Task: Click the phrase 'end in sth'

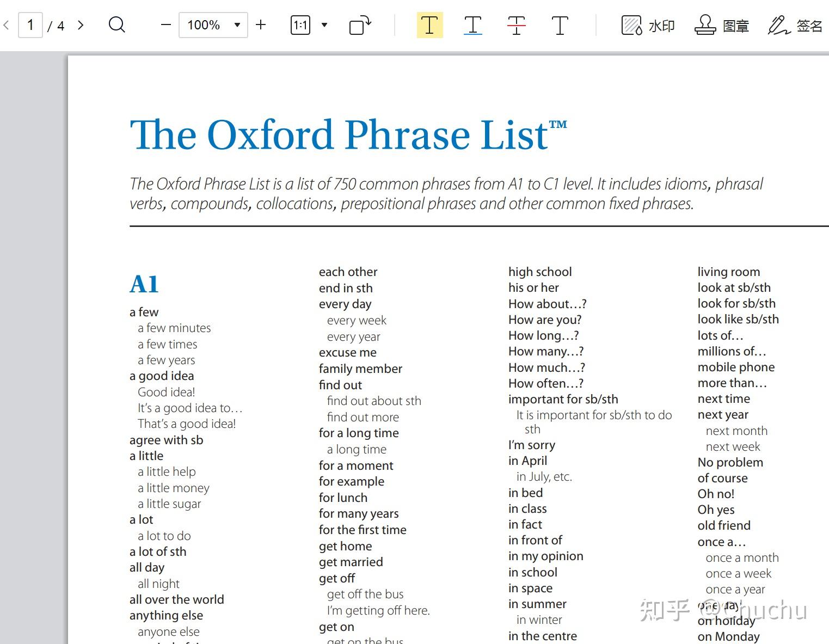Action: [346, 289]
